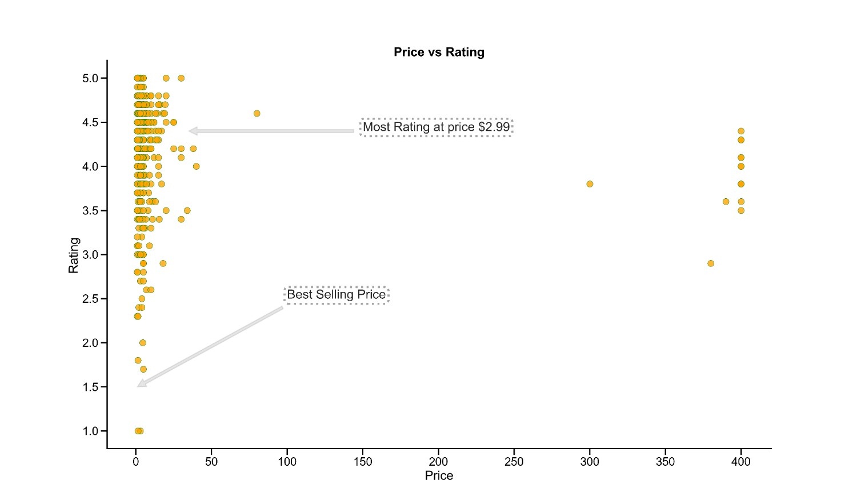Click the 5.0 tick label on the Rating axis

coord(90,78)
